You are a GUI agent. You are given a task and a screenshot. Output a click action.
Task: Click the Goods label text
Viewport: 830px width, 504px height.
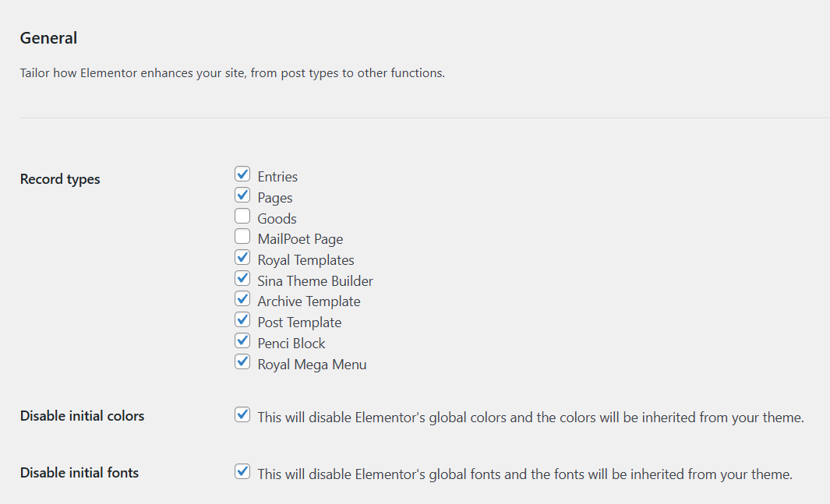[277, 218]
